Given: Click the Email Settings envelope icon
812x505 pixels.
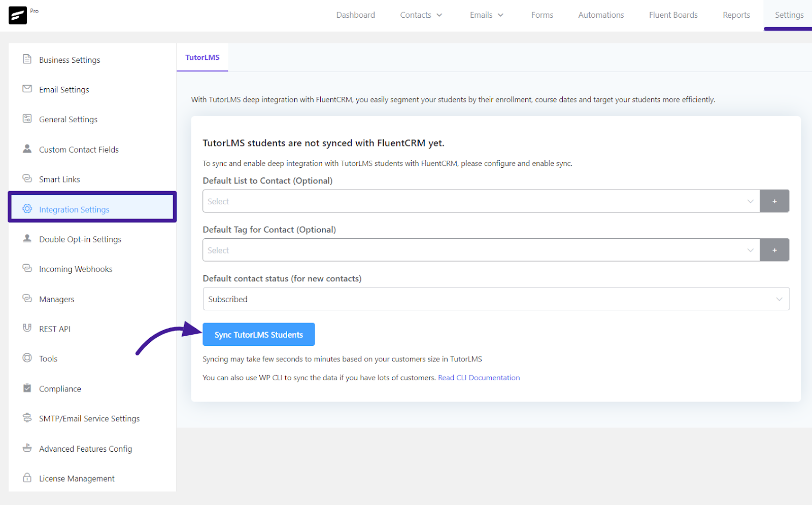Looking at the screenshot, I should tap(27, 89).
